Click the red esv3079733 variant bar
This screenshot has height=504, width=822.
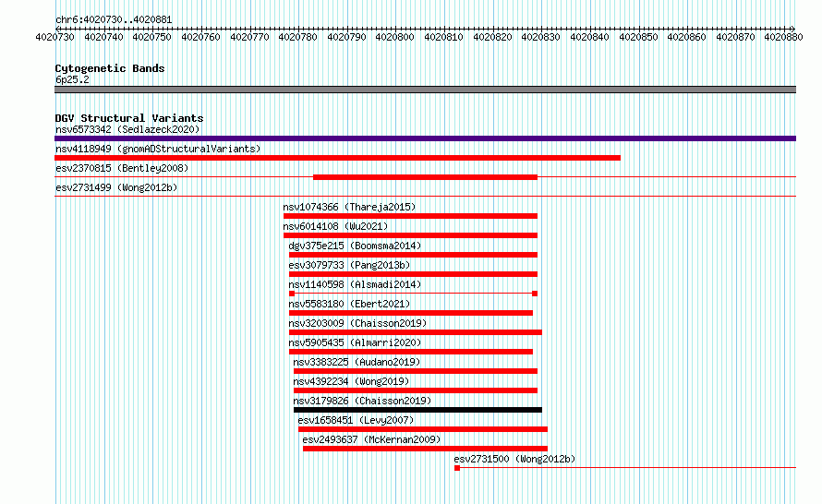point(413,274)
